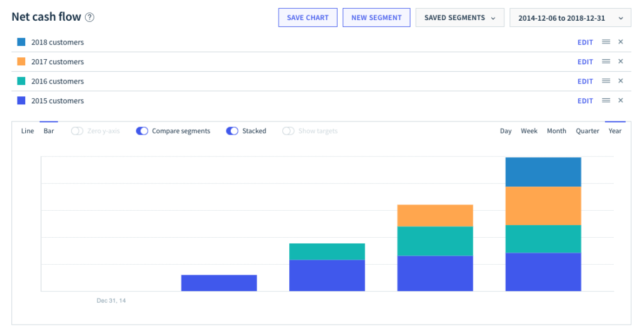This screenshot has height=329, width=644.
Task: Edit the 2016 customers segment
Action: [585, 81]
